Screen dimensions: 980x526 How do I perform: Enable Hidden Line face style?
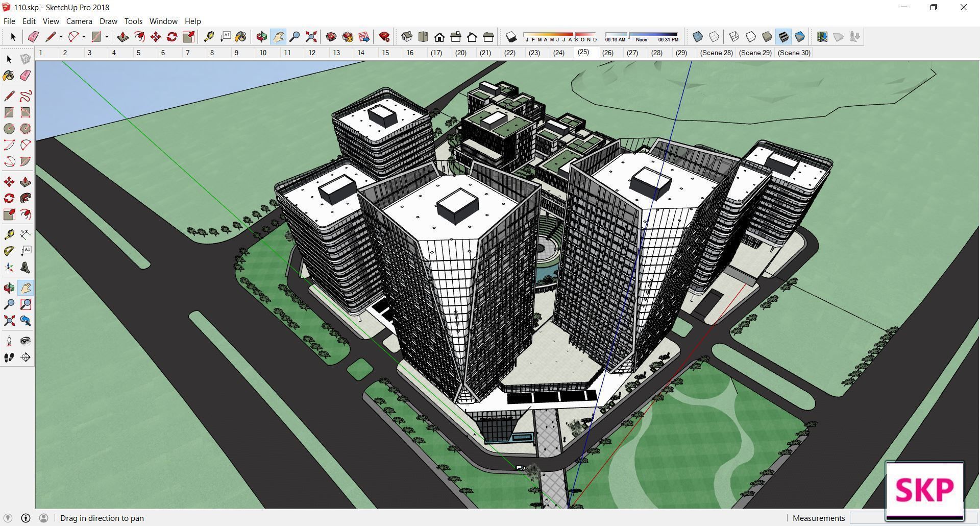coord(751,37)
